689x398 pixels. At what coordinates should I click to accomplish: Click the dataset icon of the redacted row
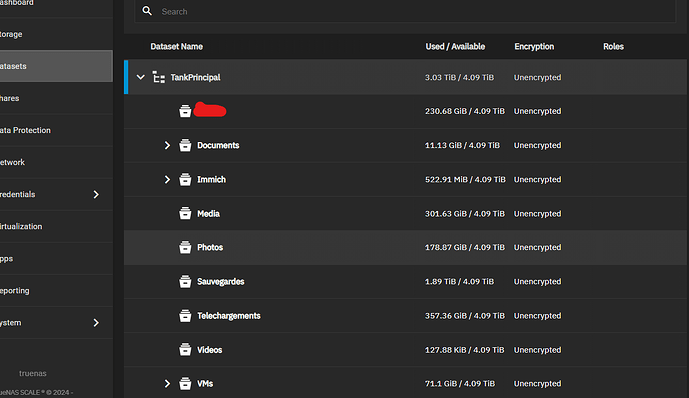(x=185, y=111)
